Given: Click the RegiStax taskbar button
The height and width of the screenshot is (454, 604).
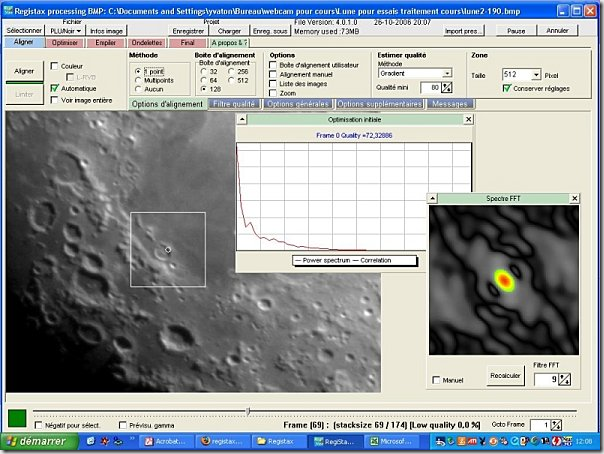Looking at the screenshot, I should coord(336,441).
